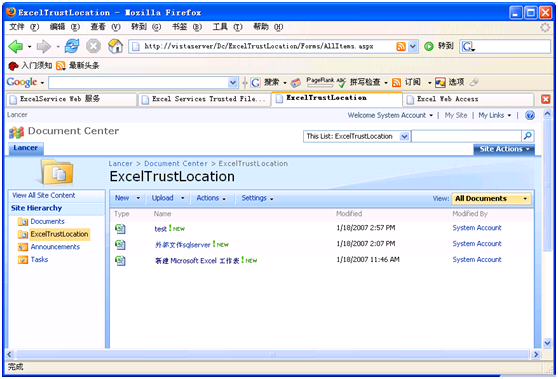Click the Announcements list icon
558x379 pixels.
coord(23,247)
